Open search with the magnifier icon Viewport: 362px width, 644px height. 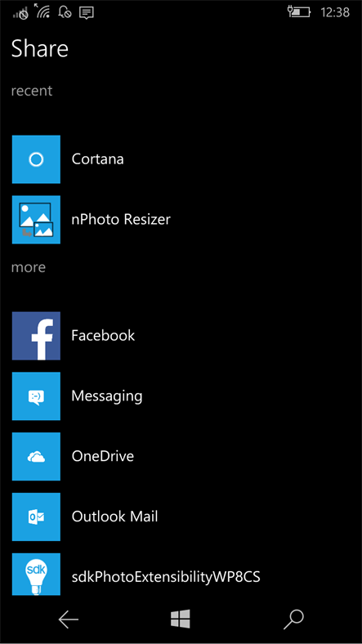[x=293, y=619]
